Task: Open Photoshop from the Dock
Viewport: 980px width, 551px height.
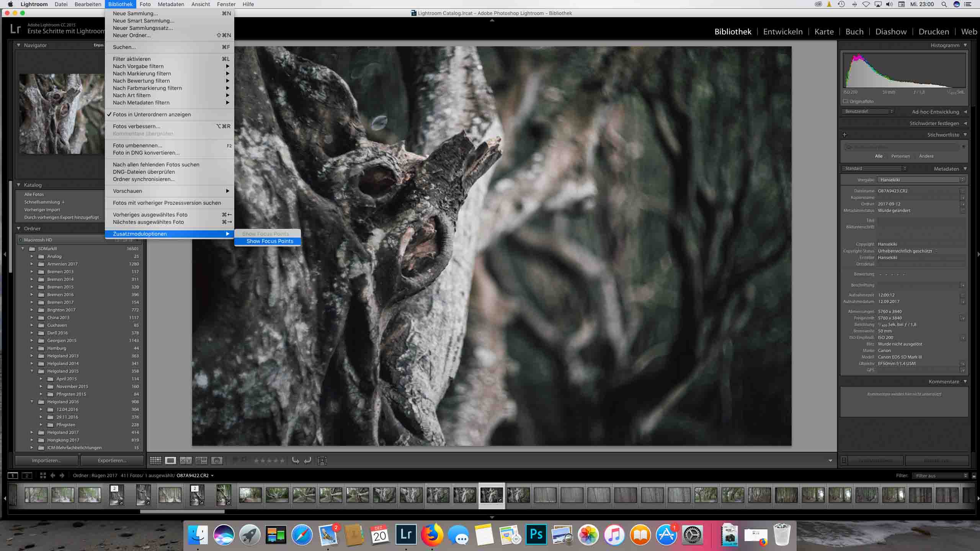Action: coord(536,534)
